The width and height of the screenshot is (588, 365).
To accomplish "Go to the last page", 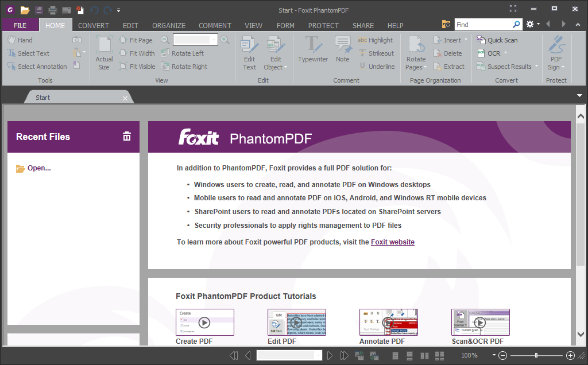I will pyautogui.click(x=344, y=355).
